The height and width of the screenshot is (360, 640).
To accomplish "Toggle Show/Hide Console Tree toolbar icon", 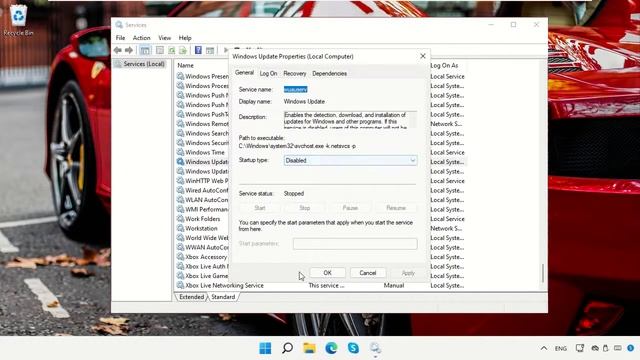I will point(145,50).
